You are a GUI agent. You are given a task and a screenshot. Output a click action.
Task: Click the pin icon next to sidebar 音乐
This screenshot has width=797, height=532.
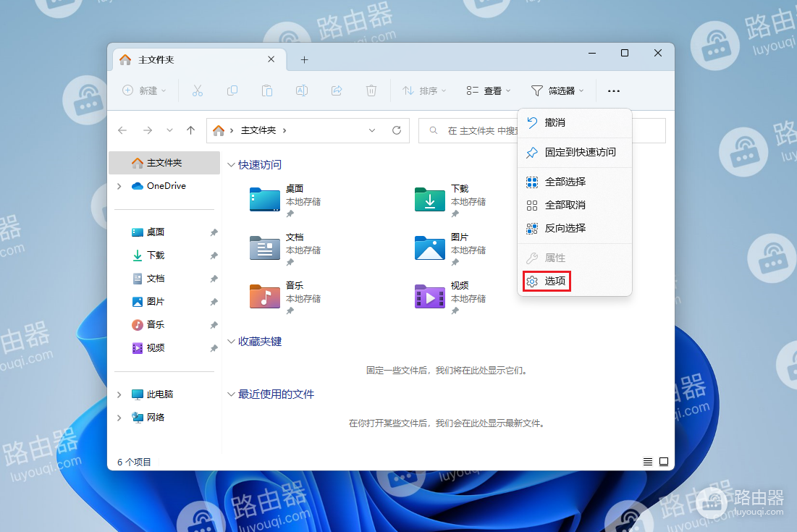coord(214,325)
